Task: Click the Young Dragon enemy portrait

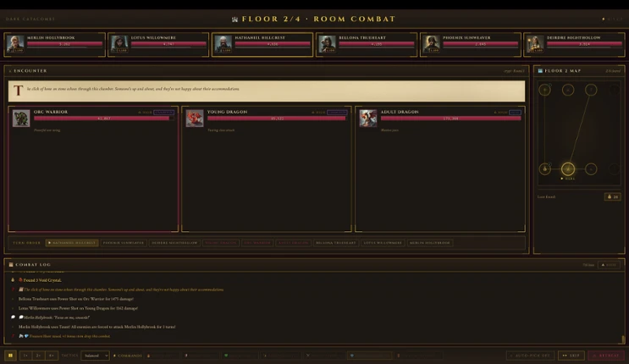Action: [195, 119]
